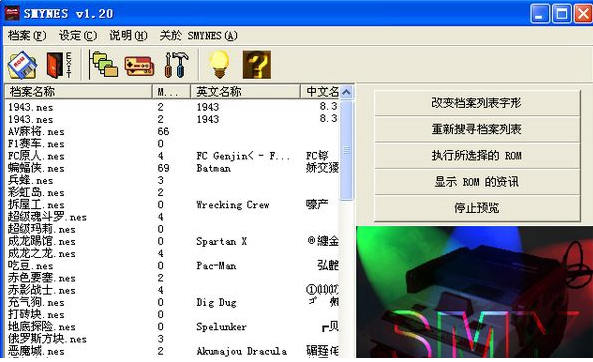Screen dimensions: 593x362
Task: Click the 重新搜寻档案列表 button
Action: [477, 129]
